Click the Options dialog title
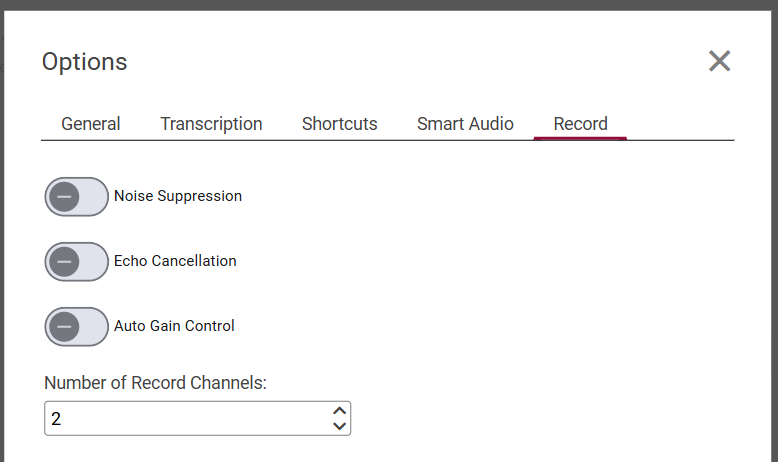Viewport: 778px width, 462px height. pos(84,62)
